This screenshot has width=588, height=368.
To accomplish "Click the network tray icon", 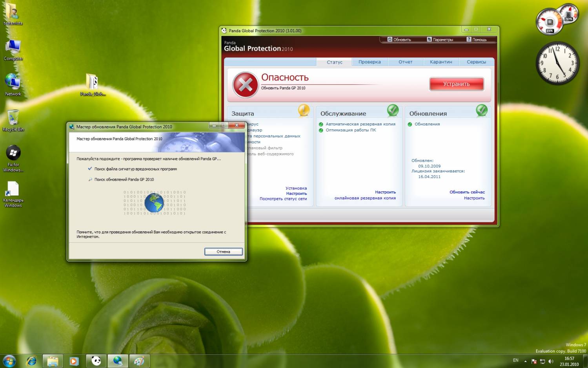I will [x=542, y=361].
